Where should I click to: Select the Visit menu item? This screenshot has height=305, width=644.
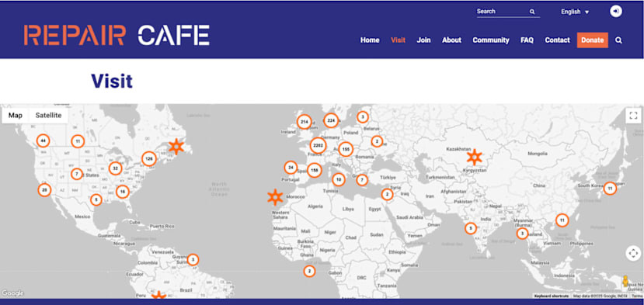(x=398, y=40)
